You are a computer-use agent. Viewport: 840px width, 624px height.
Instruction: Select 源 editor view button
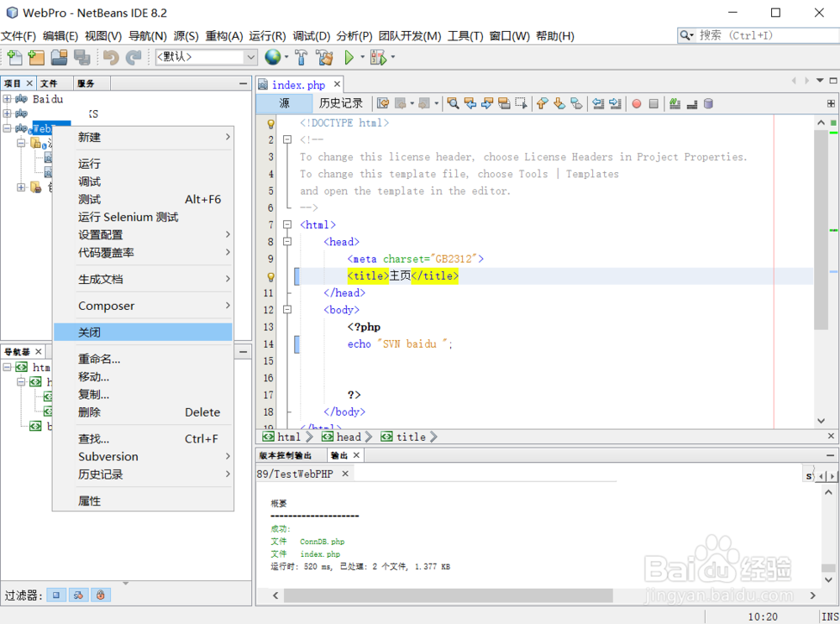(284, 103)
